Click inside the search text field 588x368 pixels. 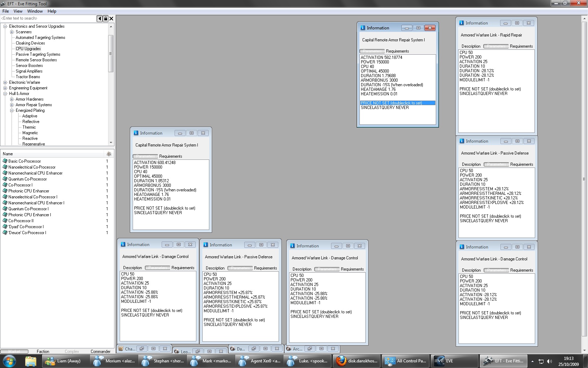(x=49, y=19)
